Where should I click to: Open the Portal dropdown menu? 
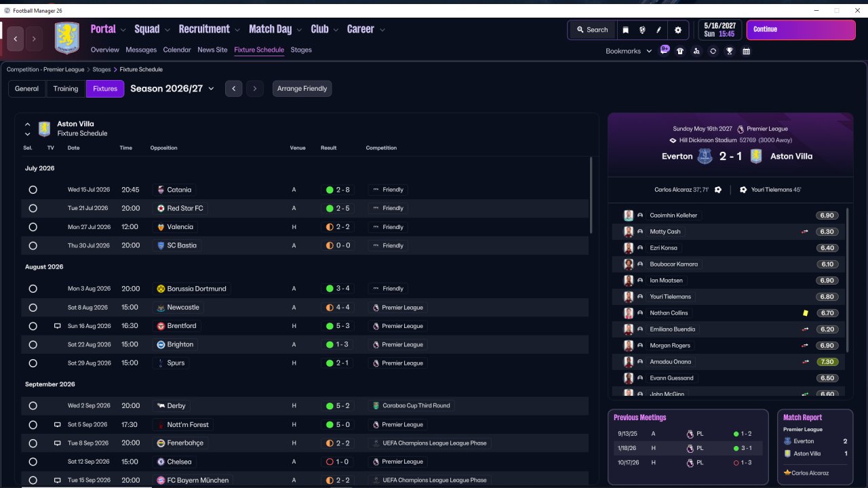click(x=108, y=29)
